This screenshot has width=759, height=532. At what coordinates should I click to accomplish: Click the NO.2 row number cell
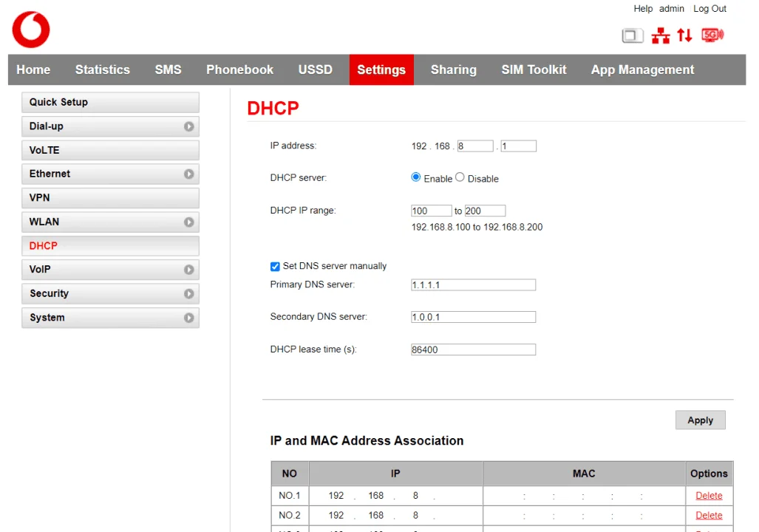[290, 516]
